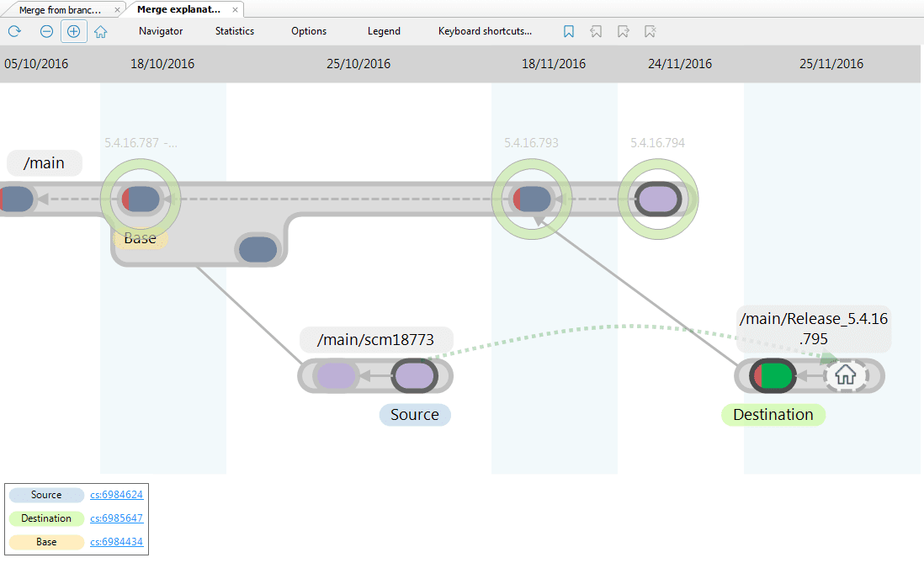Image resolution: width=924 pixels, height=563 pixels.
Task: Open the Options menu
Action: (x=308, y=31)
